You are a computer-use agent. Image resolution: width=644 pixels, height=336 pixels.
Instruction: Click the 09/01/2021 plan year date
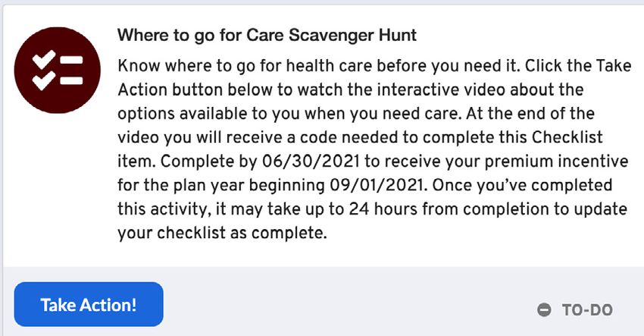377,185
